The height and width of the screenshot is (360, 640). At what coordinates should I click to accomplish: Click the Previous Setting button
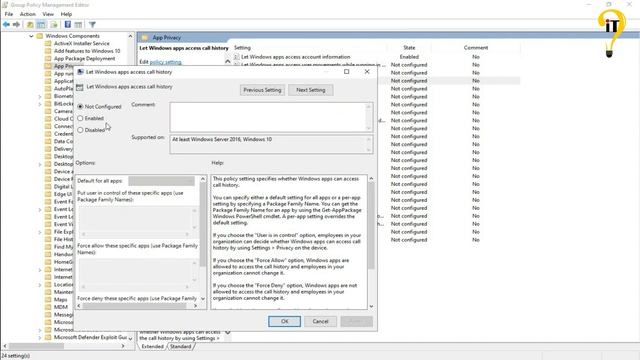262,90
